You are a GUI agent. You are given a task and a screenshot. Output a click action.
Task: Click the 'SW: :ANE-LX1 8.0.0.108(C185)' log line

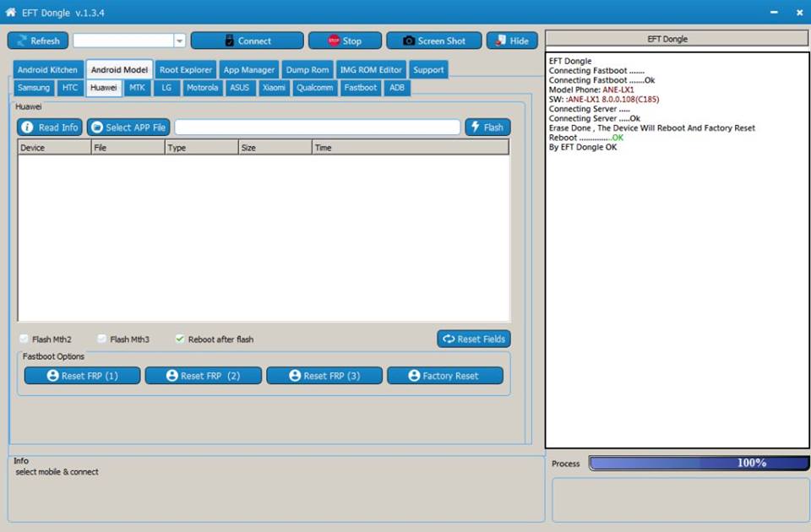603,100
